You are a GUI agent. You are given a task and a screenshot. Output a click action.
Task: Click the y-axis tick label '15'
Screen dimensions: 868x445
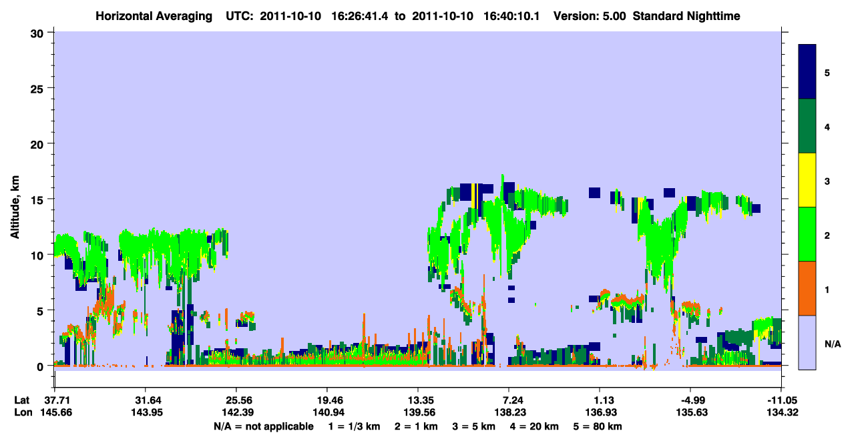(38, 199)
